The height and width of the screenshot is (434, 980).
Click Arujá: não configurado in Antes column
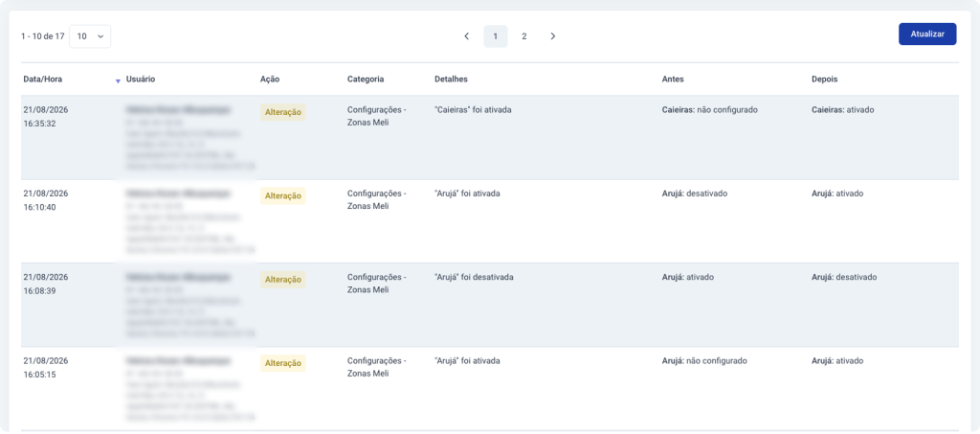[704, 361]
